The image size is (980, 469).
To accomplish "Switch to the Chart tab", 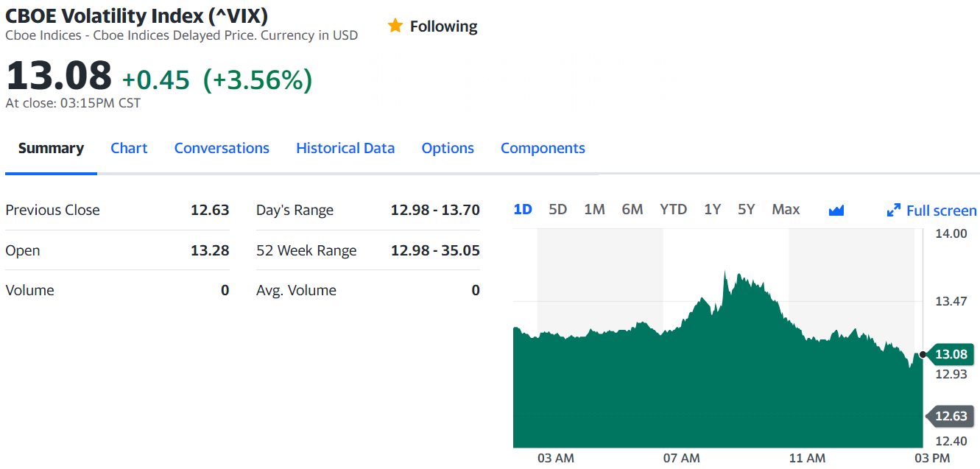I will (x=129, y=148).
